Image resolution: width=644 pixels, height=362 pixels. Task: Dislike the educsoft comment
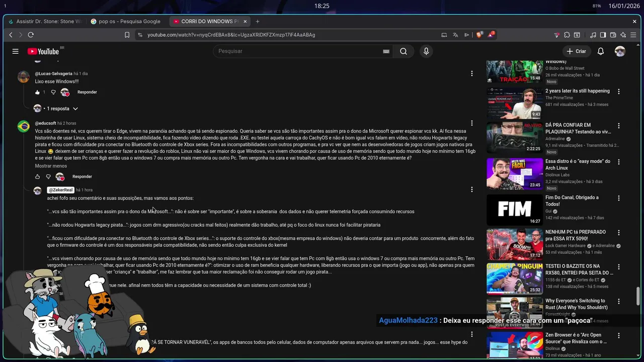tap(48, 176)
